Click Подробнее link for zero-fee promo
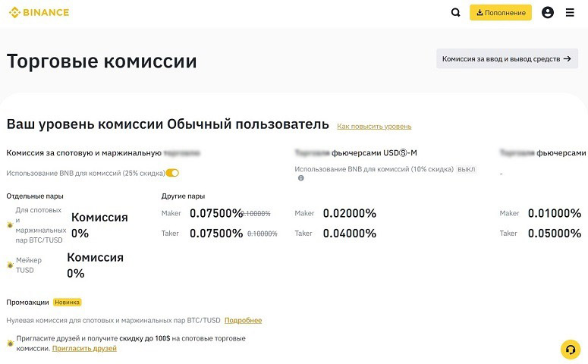Viewport: 588px width, 364px height. (x=243, y=321)
